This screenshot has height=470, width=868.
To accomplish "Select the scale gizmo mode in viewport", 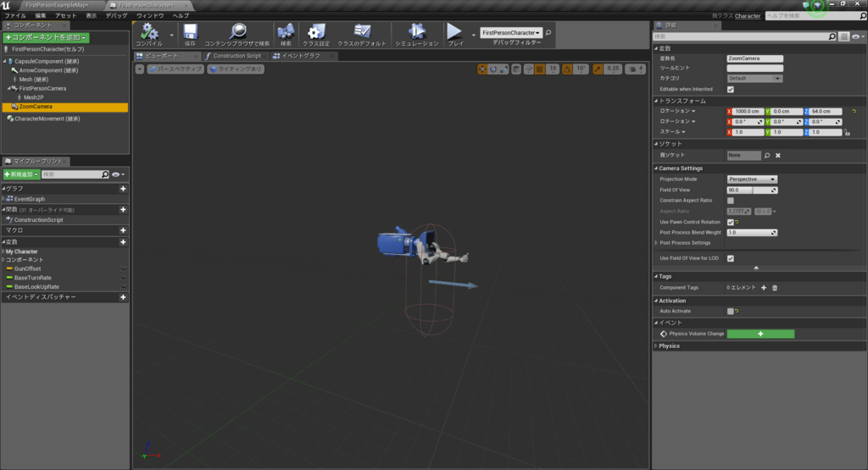I will coord(504,69).
